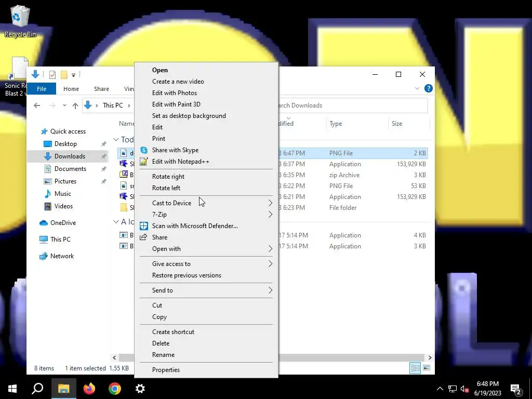Screen dimensions: 532x399
Task: Select Set as desktop background
Action: click(206, 116)
